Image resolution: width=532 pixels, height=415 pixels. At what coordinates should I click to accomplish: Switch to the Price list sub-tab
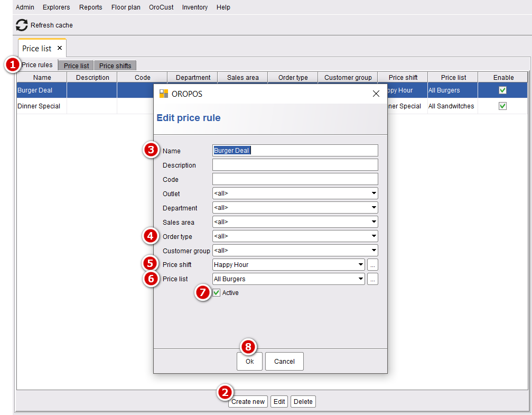pyautogui.click(x=76, y=66)
